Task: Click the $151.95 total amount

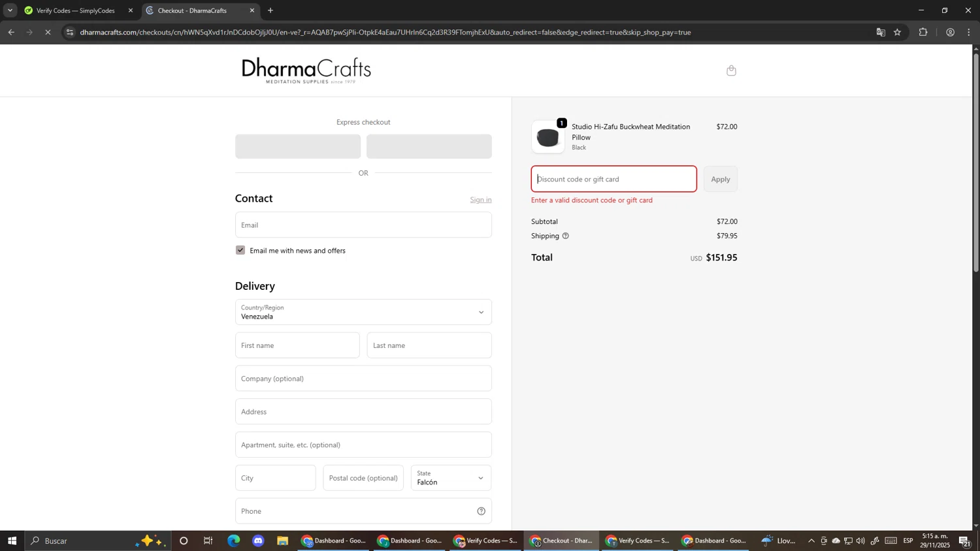Action: coord(721,257)
